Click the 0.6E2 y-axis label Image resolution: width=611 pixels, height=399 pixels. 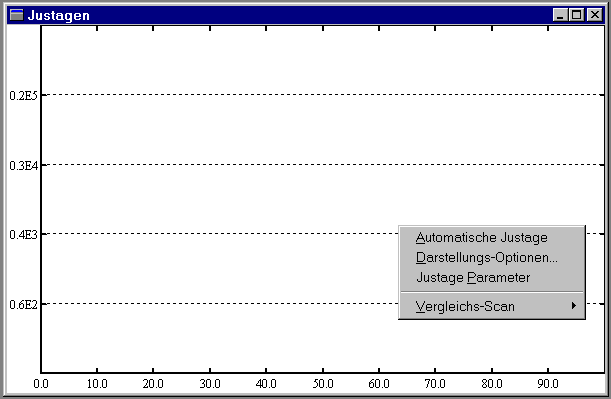click(x=23, y=304)
